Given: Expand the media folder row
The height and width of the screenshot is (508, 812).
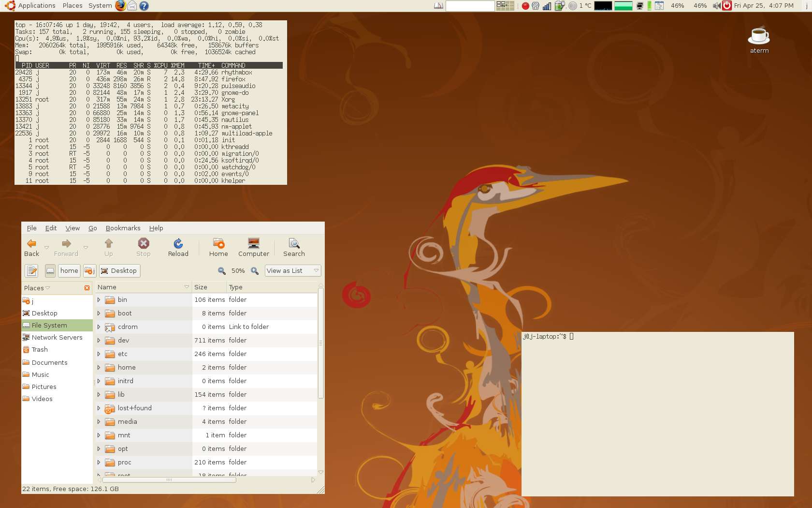Looking at the screenshot, I should [x=99, y=422].
